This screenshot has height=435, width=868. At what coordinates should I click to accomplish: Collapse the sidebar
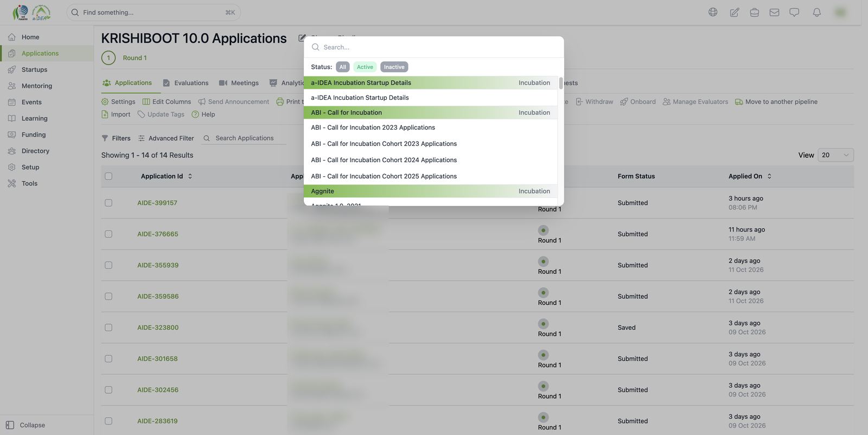click(25, 425)
